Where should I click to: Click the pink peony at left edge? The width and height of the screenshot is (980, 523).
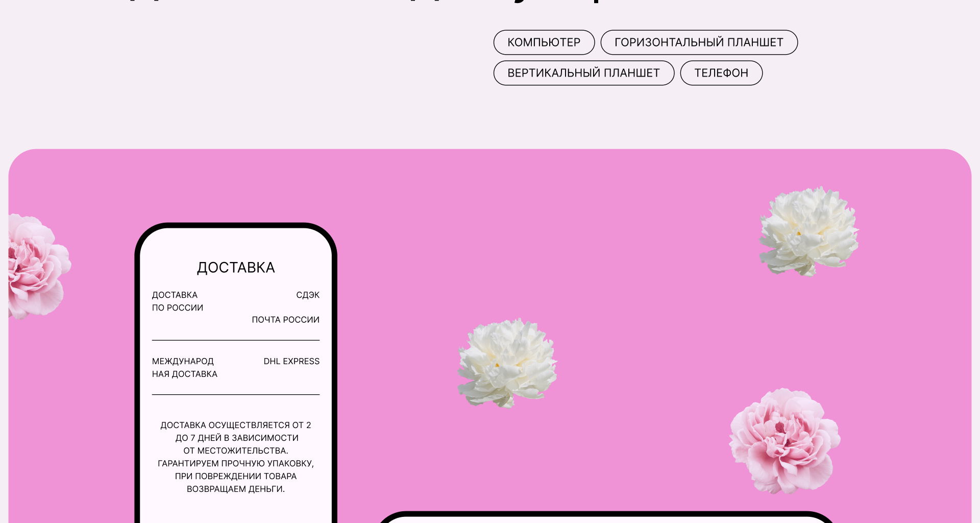[x=40, y=267]
